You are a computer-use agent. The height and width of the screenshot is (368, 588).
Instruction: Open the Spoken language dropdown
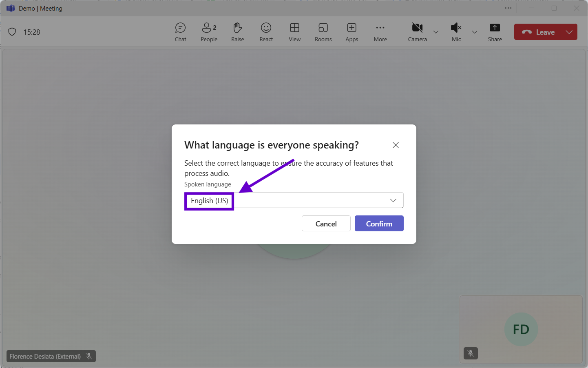(x=294, y=200)
